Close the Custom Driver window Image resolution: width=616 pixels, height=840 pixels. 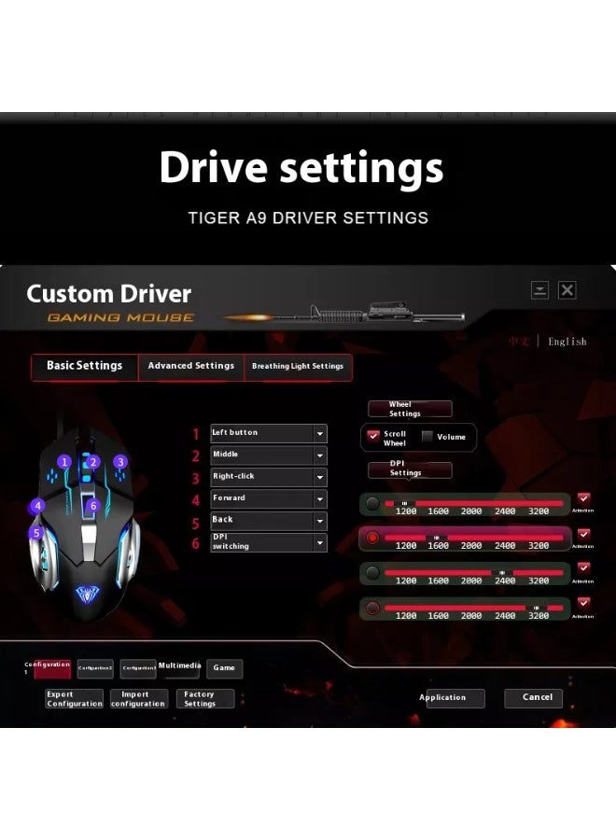click(x=567, y=290)
